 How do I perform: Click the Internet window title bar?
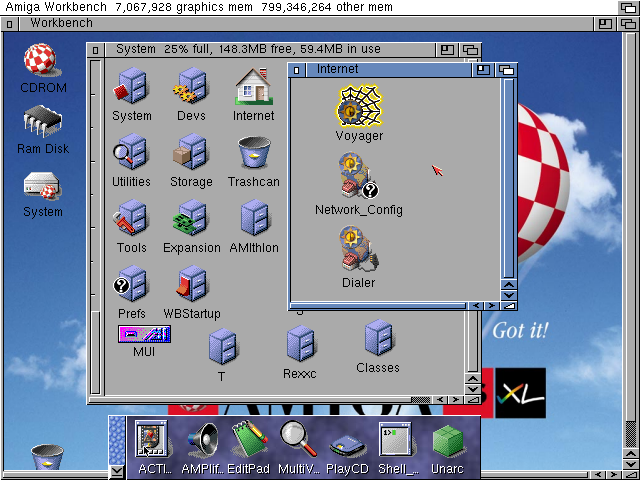388,70
